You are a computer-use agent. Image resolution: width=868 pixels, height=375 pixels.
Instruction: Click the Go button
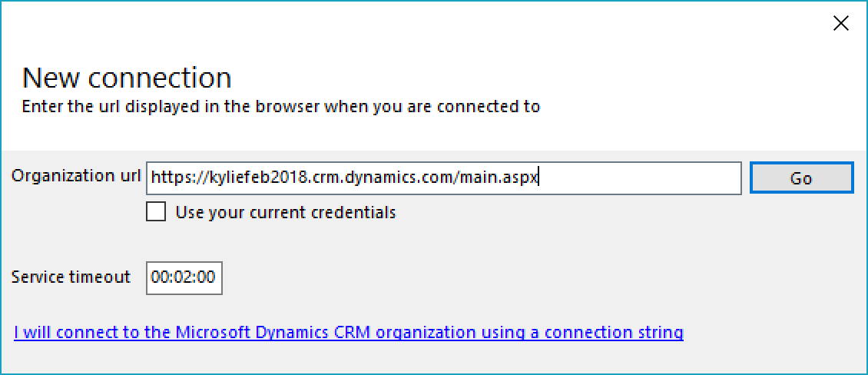[801, 178]
